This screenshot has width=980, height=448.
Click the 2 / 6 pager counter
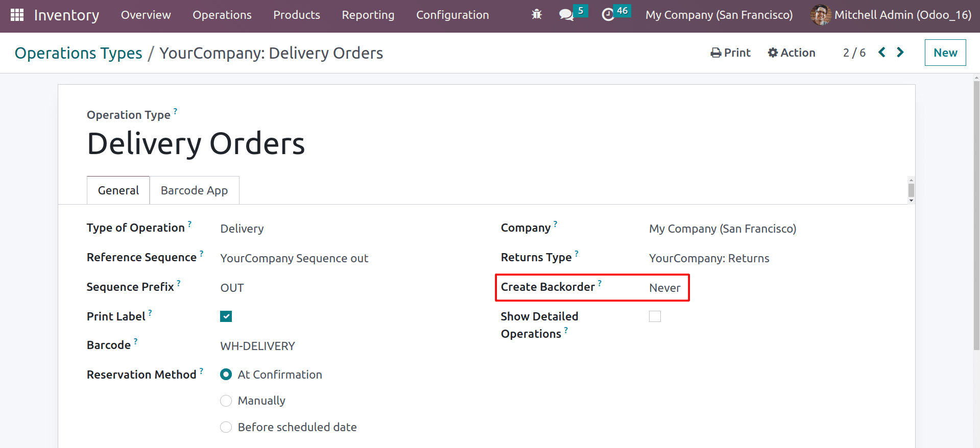(x=854, y=53)
